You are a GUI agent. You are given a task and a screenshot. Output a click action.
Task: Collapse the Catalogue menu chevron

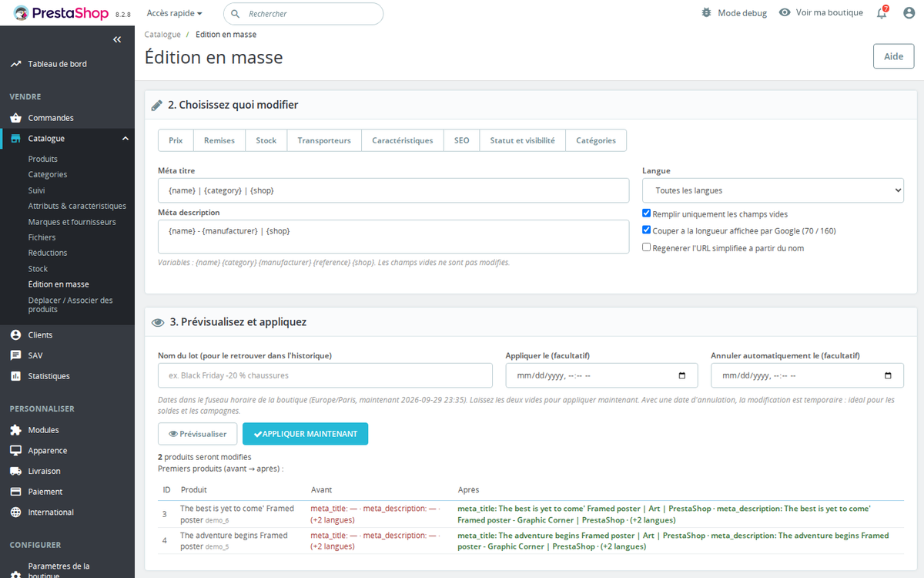126,139
